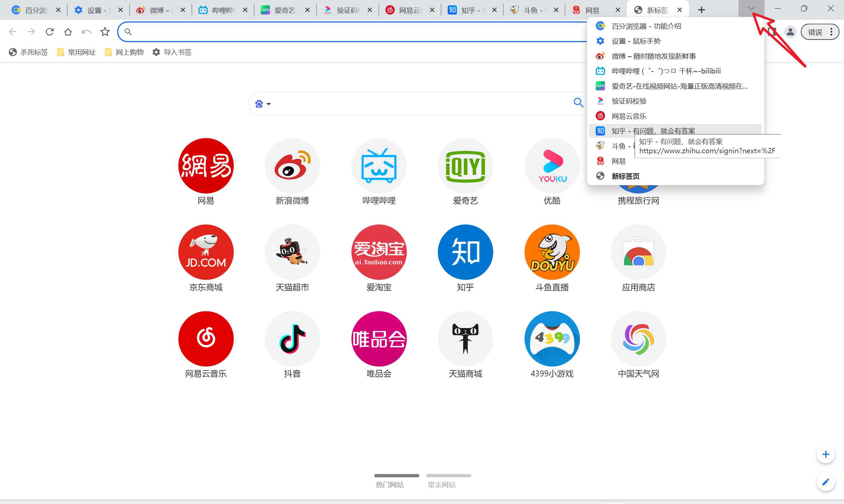The height and width of the screenshot is (504, 844).
Task: Open the Sina Weibo (新浪微博) tile
Action: [x=292, y=166]
